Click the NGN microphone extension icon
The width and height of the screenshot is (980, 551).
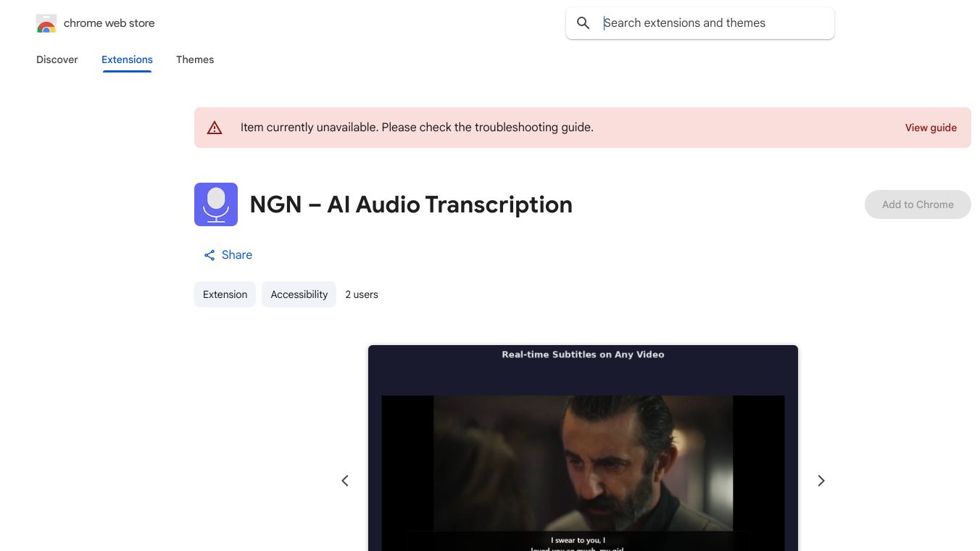click(x=216, y=204)
